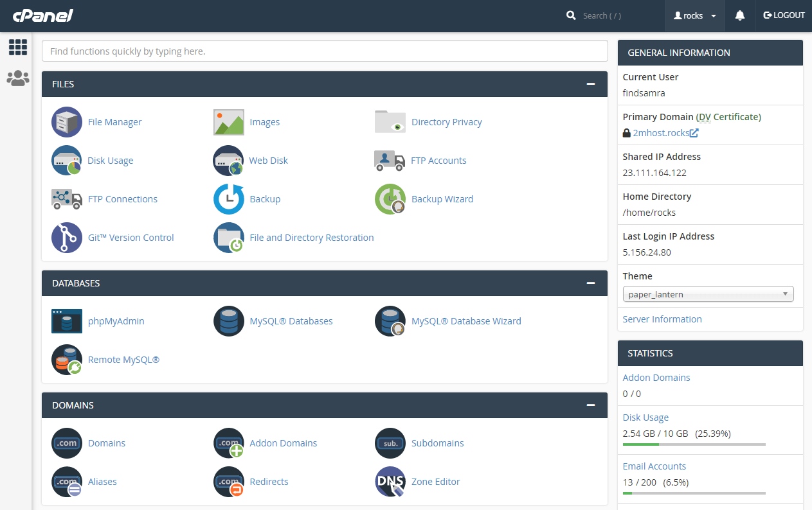Open the notifications bell icon

[x=740, y=16]
